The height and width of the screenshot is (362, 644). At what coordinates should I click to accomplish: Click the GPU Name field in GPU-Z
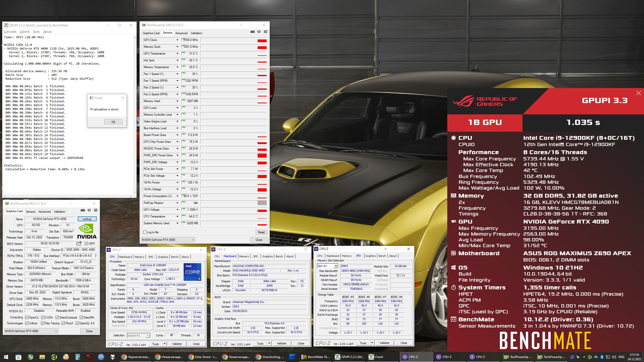tap(50, 219)
